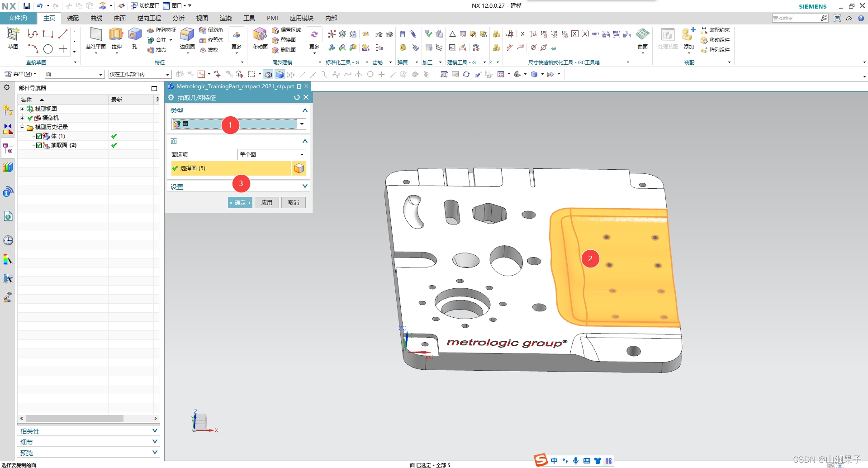Click the 选择面 (5) selection row
Image resolution: width=868 pixels, height=468 pixels.
click(x=231, y=168)
